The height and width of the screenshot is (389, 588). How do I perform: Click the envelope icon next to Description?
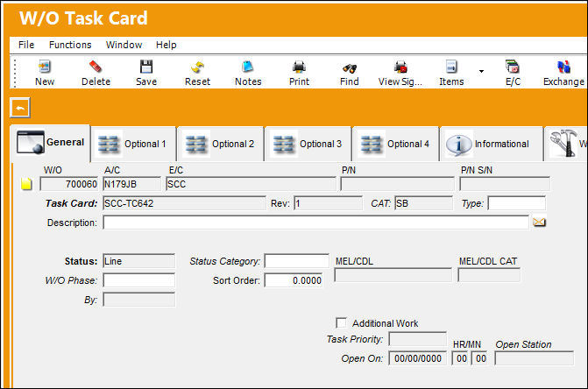(x=539, y=223)
